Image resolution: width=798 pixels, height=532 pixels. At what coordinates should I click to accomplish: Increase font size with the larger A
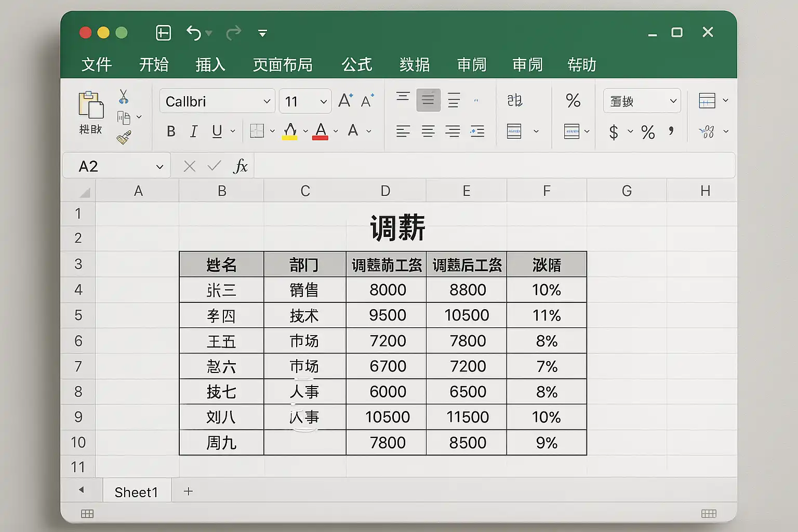(x=345, y=100)
